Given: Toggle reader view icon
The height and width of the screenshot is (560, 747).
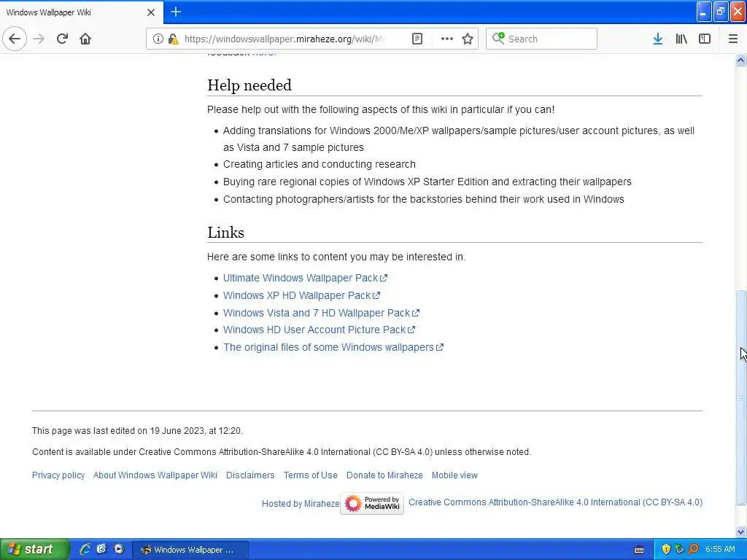Looking at the screenshot, I should pos(417,39).
